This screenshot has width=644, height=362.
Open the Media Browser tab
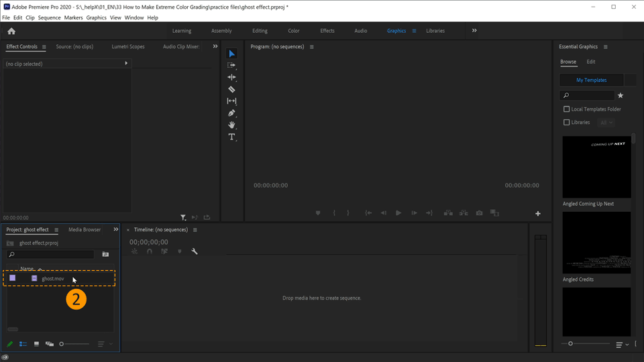85,229
